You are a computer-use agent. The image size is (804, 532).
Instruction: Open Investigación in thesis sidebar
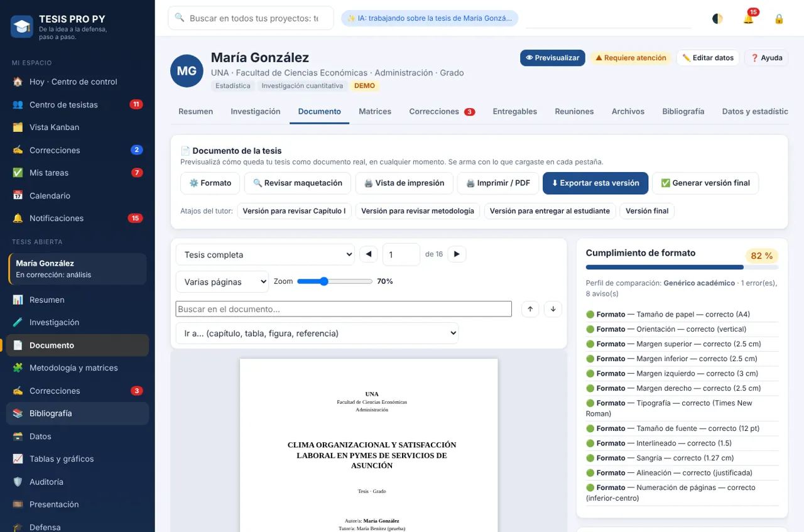click(x=77, y=322)
